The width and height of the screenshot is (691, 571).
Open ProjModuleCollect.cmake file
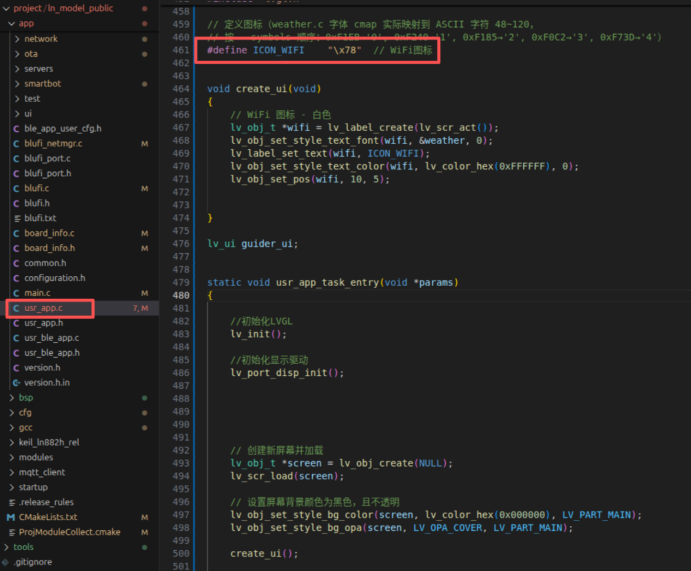click(x=70, y=532)
